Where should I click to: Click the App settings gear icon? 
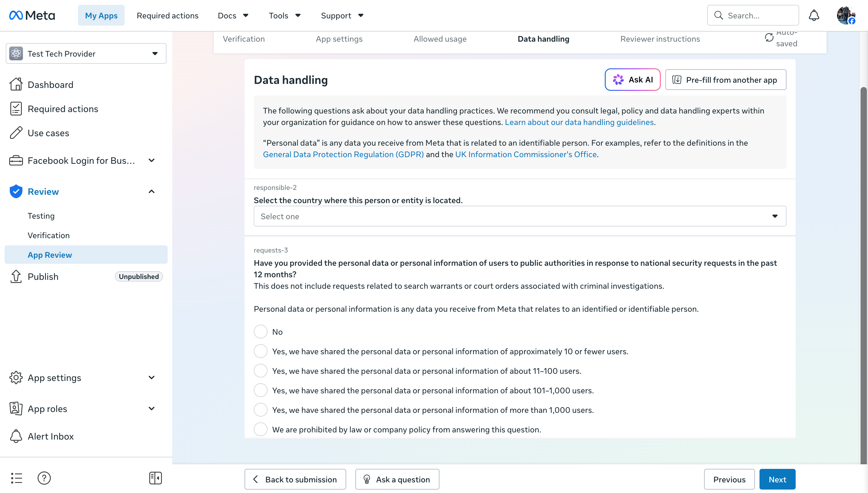point(16,377)
